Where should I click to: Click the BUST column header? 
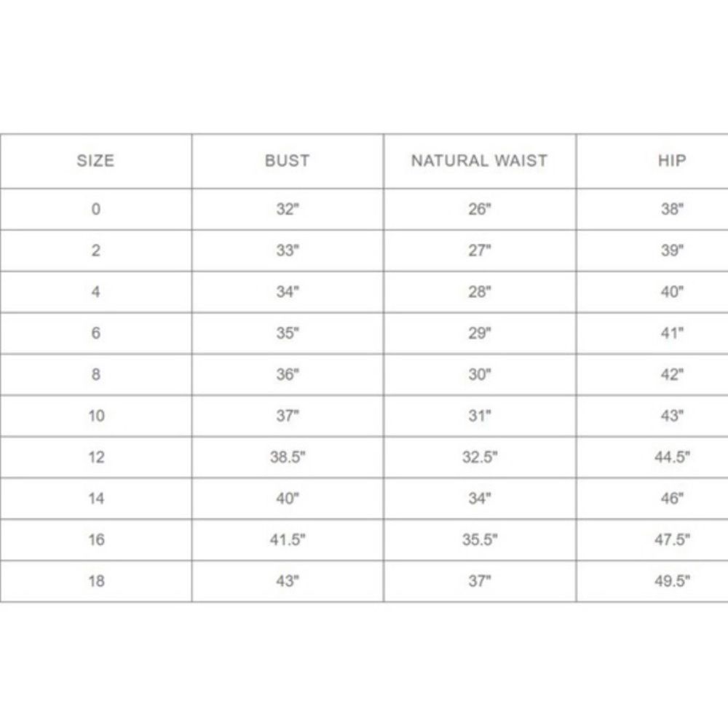point(288,161)
